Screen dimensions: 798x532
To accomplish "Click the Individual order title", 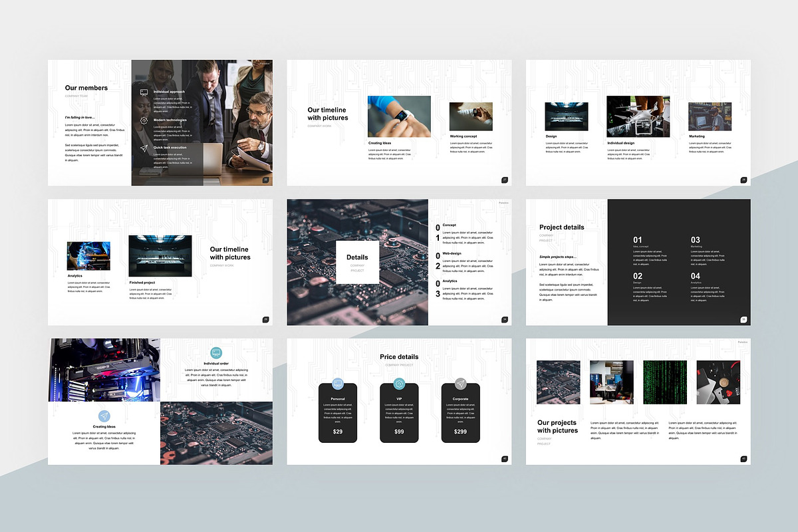I will point(216,364).
